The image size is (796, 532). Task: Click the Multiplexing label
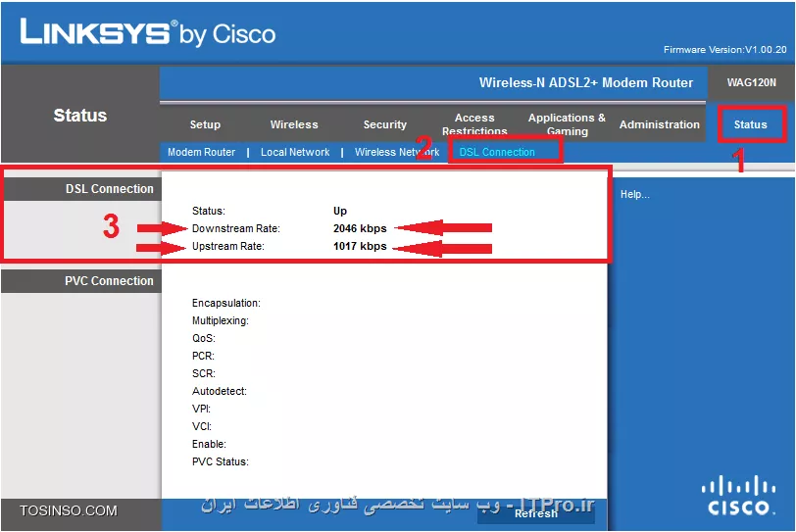pos(221,321)
